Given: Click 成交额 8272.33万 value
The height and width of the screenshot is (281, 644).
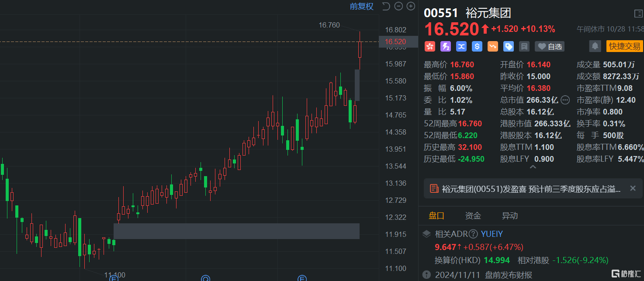Looking at the screenshot, I should pyautogui.click(x=620, y=76).
